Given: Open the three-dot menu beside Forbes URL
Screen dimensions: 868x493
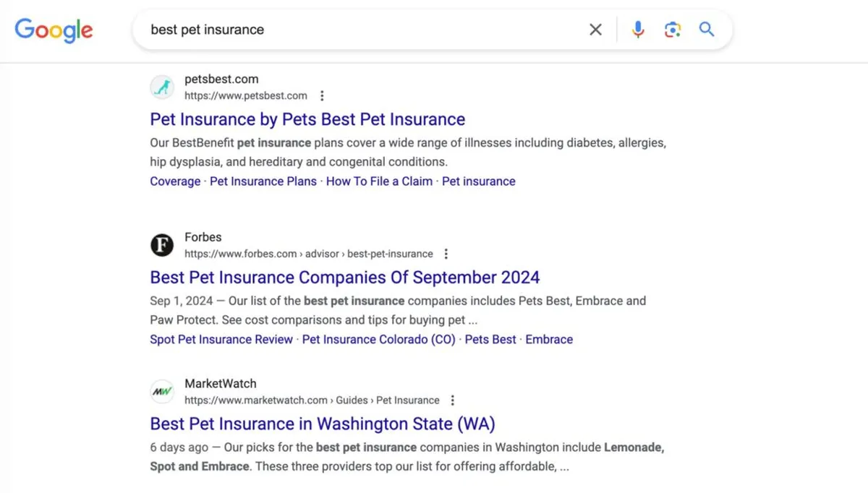Looking at the screenshot, I should pyautogui.click(x=446, y=254).
